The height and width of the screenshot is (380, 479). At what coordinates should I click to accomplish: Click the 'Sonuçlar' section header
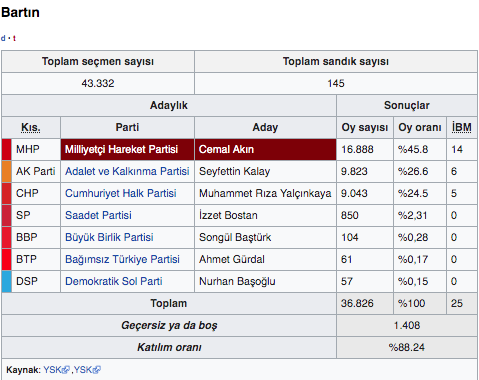(407, 105)
